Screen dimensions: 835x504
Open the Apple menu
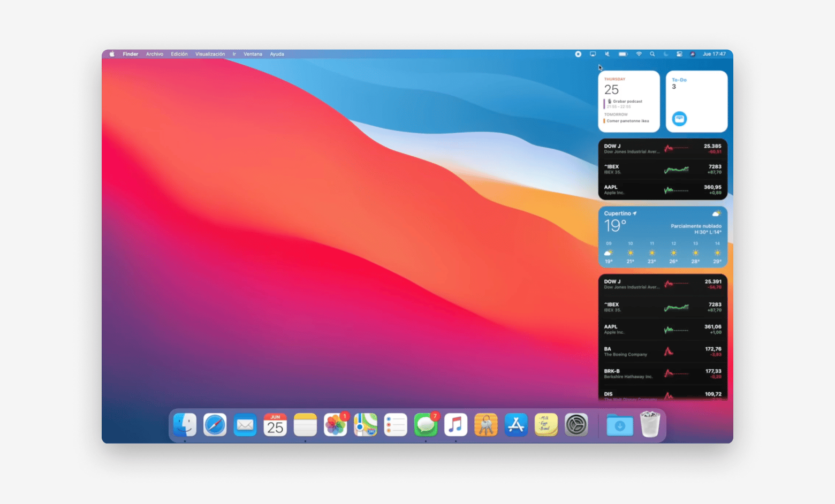tap(112, 54)
